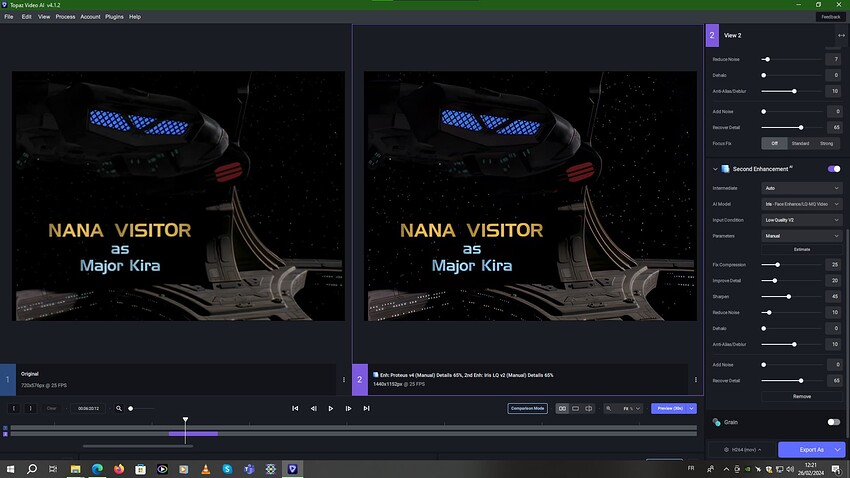Jump to the first frame
Viewport: 850px width, 478px height.
[x=295, y=408]
